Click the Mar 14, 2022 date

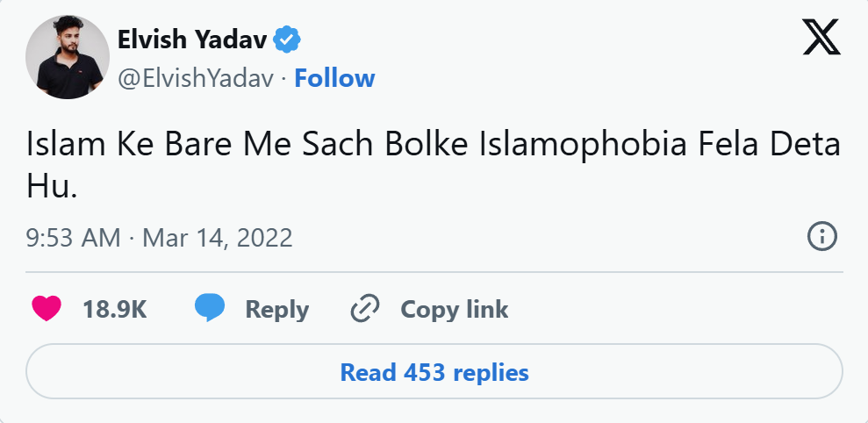(x=217, y=238)
